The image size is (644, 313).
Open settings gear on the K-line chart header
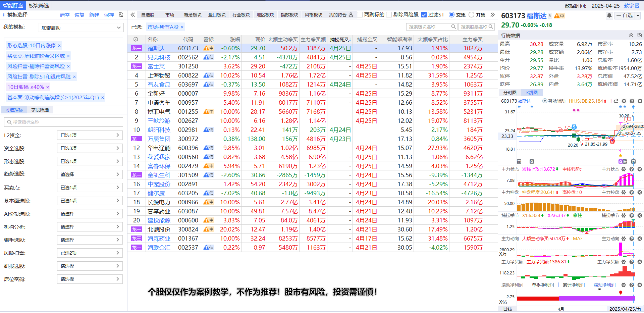click(x=624, y=101)
